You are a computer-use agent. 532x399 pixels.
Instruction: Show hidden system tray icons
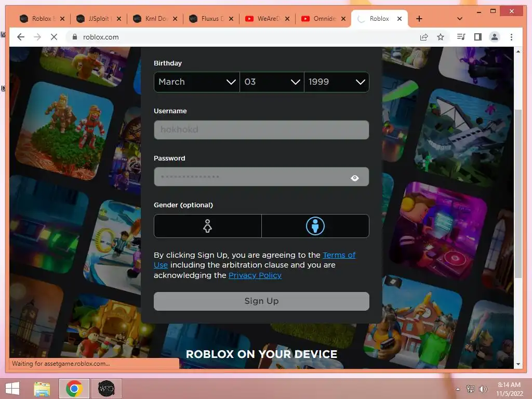point(458,389)
